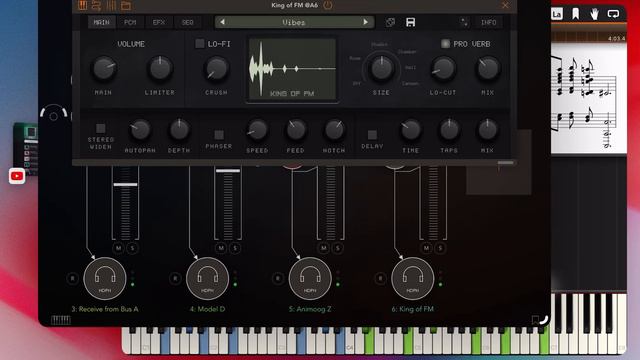This screenshot has width=640, height=360.
Task: Click the channel 3 volume fader handle
Action: coord(125,184)
